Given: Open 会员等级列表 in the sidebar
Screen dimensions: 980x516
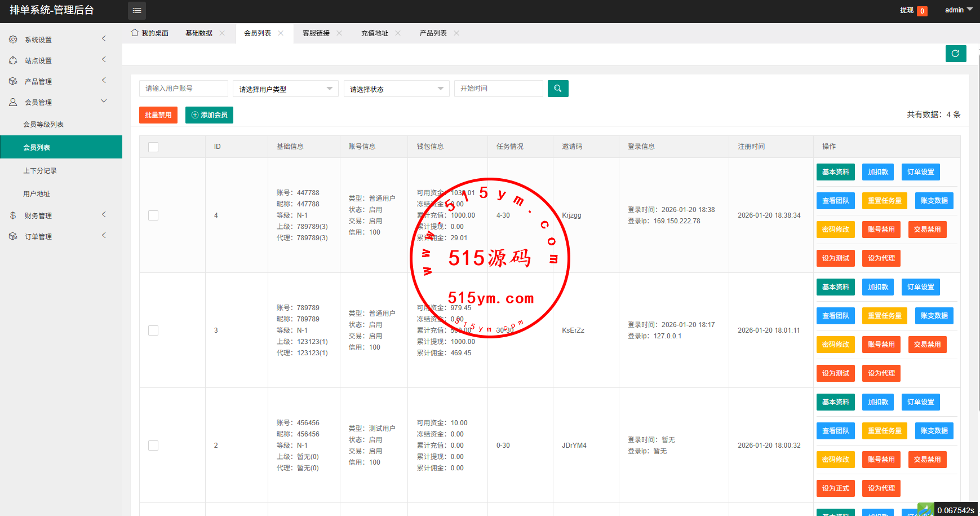Looking at the screenshot, I should pos(43,125).
